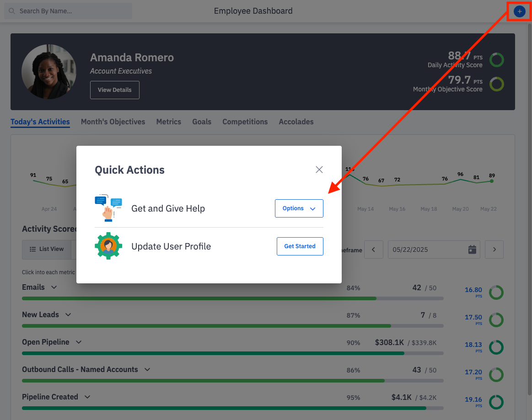The height and width of the screenshot is (420, 532).
Task: Click the Search By Name field
Action: (x=68, y=11)
